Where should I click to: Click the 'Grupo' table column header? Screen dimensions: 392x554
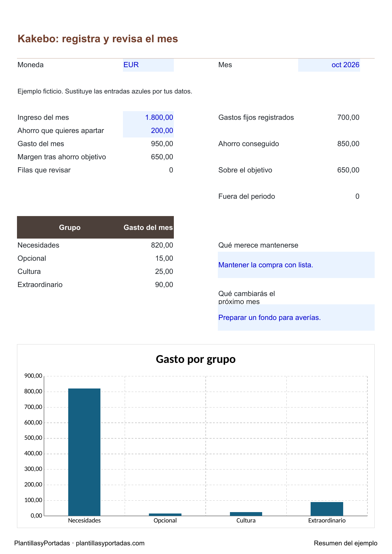pyautogui.click(x=70, y=227)
